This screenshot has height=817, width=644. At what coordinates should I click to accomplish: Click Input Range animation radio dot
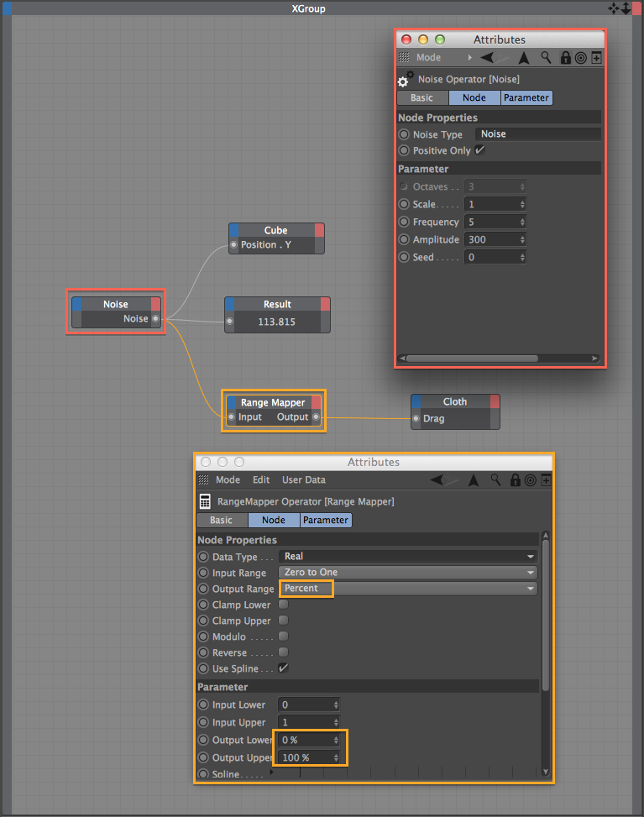click(203, 573)
